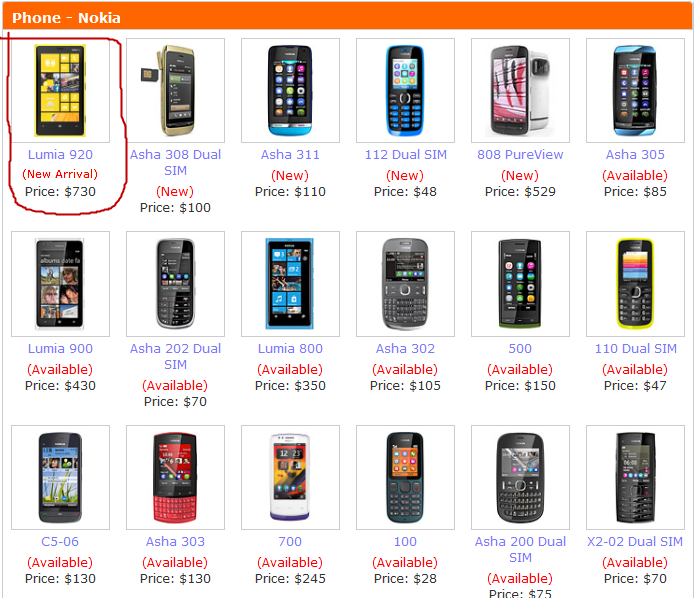Viewport: 697px width, 598px height.
Task: Open the blue 112 Dual SIM image
Action: tap(405, 91)
